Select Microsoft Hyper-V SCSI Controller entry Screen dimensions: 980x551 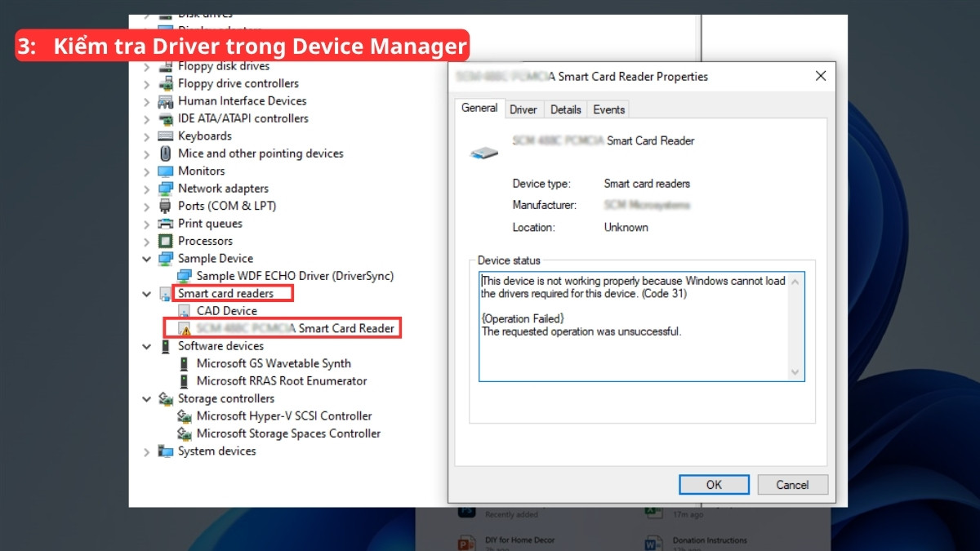pyautogui.click(x=284, y=416)
